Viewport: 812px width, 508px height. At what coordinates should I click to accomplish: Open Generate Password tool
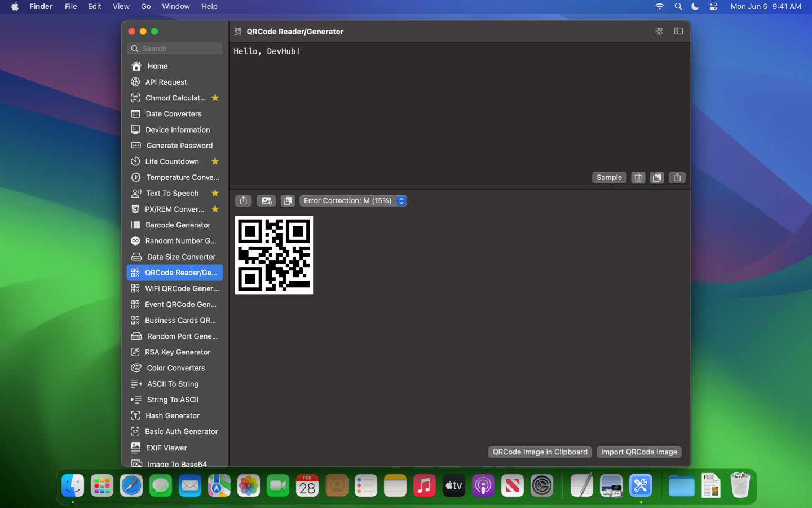tap(175, 146)
